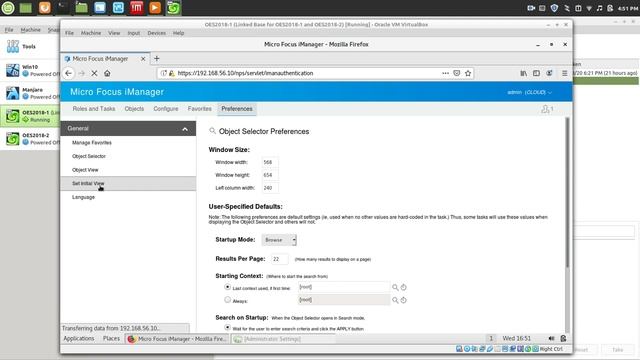Open the Configure tab
The height and width of the screenshot is (360, 640).
[166, 109]
